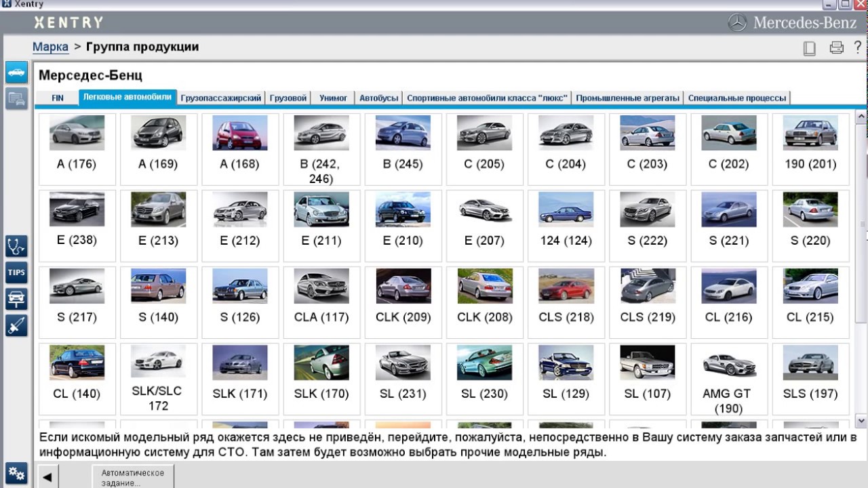Pick the CL (215) model tile
The height and width of the screenshot is (488, 868).
[x=811, y=302]
